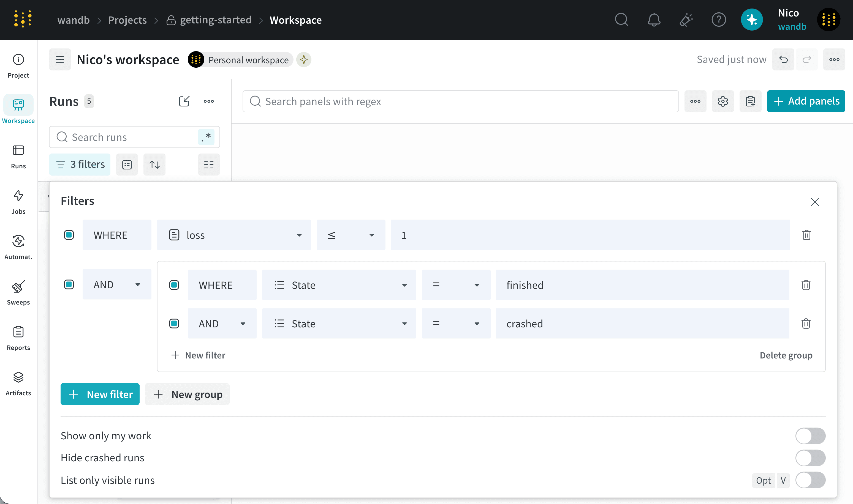Uncheck the AND group checkbox
Image resolution: width=853 pixels, height=504 pixels.
[x=69, y=285]
